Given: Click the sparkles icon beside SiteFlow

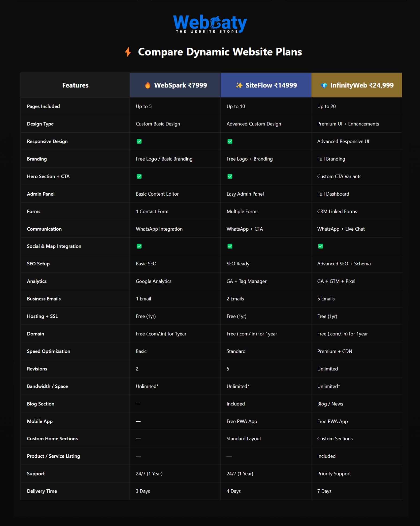Looking at the screenshot, I should pos(239,85).
